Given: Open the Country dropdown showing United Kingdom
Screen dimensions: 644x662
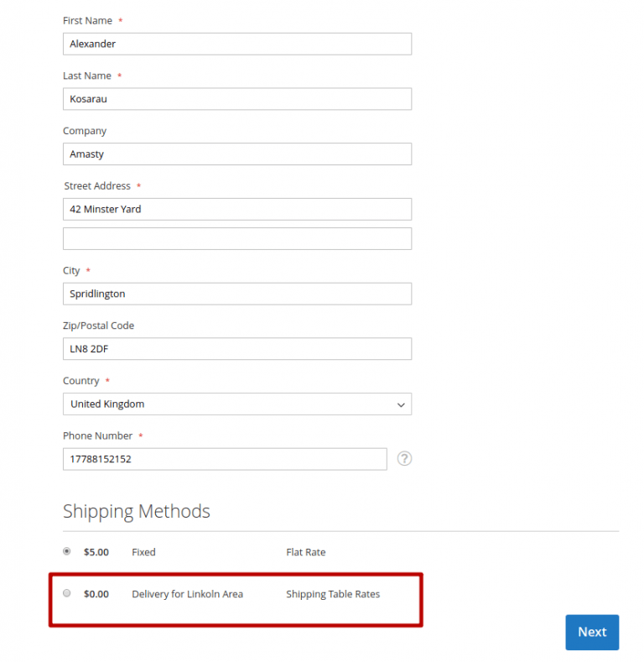Looking at the screenshot, I should pyautogui.click(x=236, y=404).
